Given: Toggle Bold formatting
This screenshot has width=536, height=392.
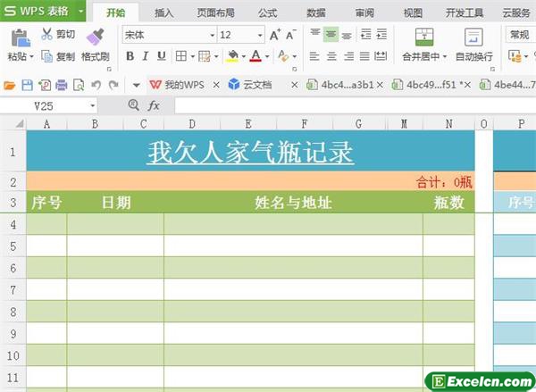Looking at the screenshot, I should (130, 56).
